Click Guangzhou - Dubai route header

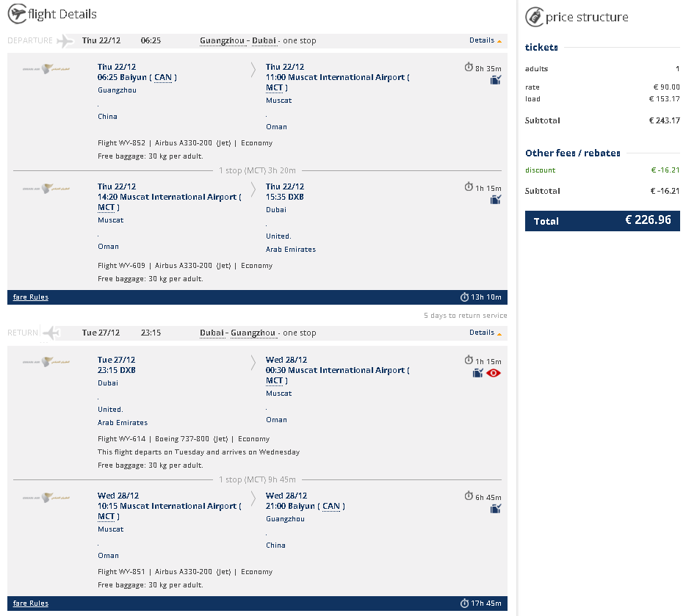pos(238,40)
